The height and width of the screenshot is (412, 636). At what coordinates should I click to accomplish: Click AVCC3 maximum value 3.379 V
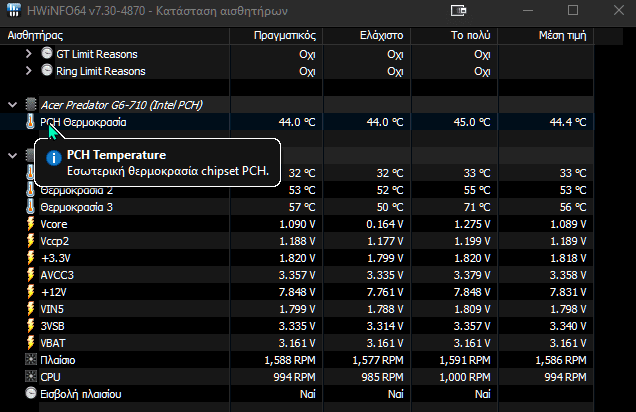(472, 275)
